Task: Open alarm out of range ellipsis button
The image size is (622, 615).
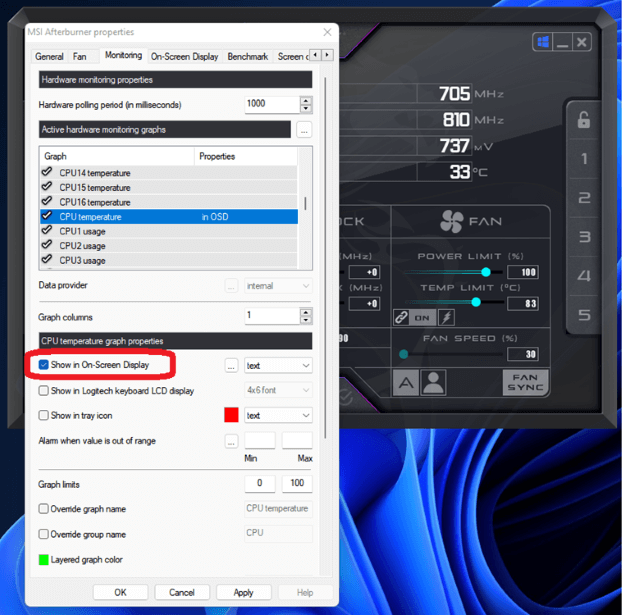Action: click(231, 441)
